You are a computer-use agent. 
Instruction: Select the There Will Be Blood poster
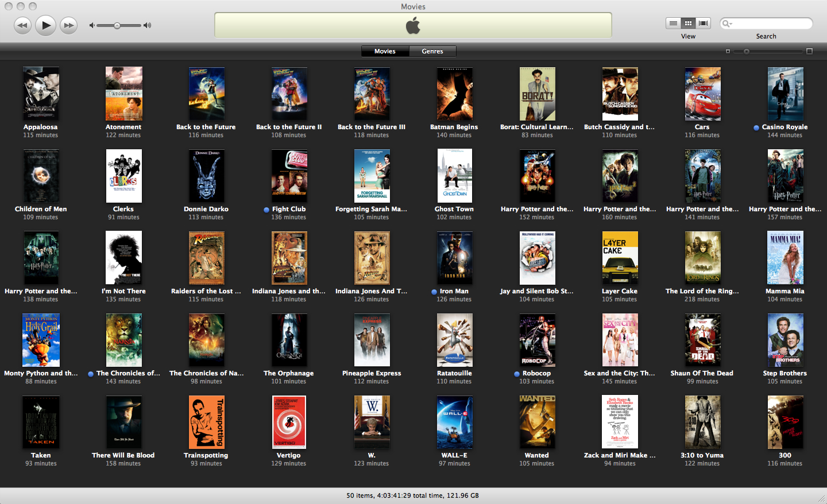click(123, 422)
